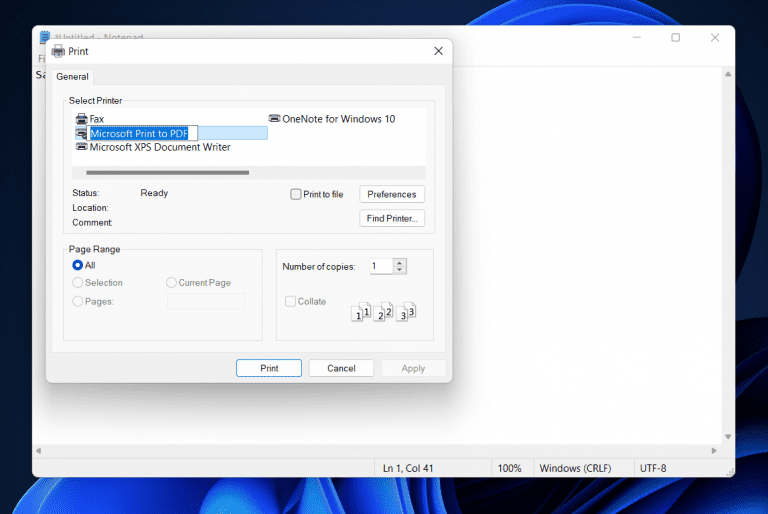The image size is (768, 514).
Task: Cancel the Print dialog
Action: point(341,368)
